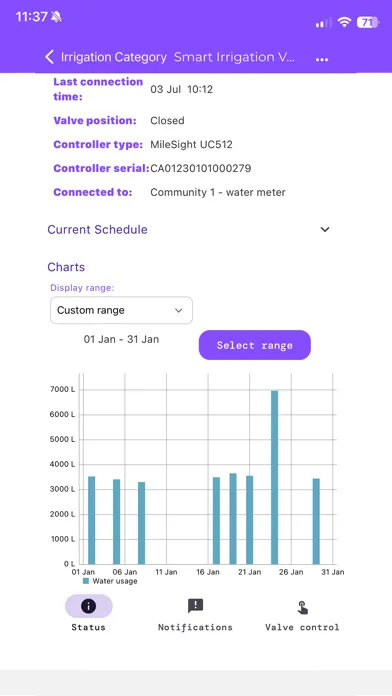Go back using the left chevron
This screenshot has height=696, width=392.
pos(49,57)
